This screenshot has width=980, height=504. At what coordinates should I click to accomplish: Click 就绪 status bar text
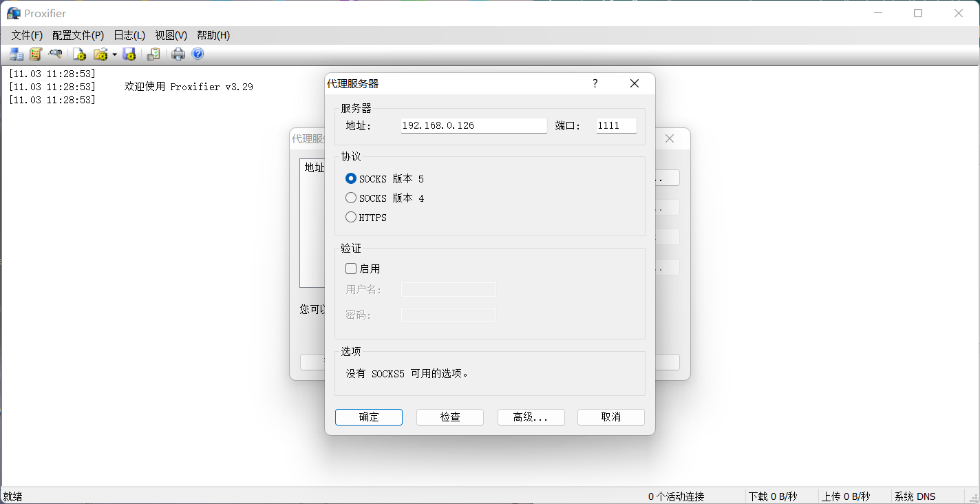click(x=13, y=496)
